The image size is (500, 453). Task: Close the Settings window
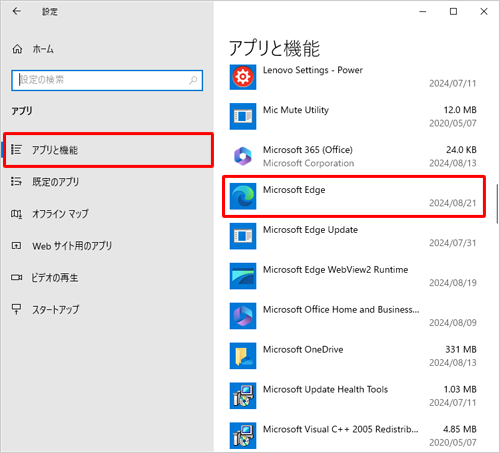484,12
